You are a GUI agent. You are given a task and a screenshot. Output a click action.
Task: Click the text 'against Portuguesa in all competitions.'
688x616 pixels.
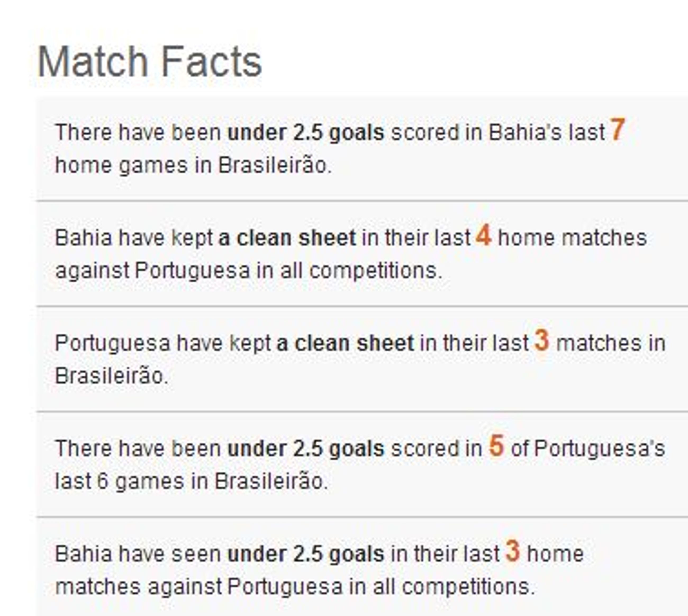[x=249, y=271]
